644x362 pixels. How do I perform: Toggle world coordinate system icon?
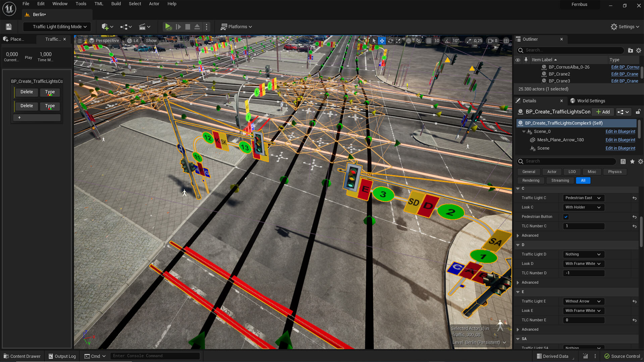[x=409, y=41]
